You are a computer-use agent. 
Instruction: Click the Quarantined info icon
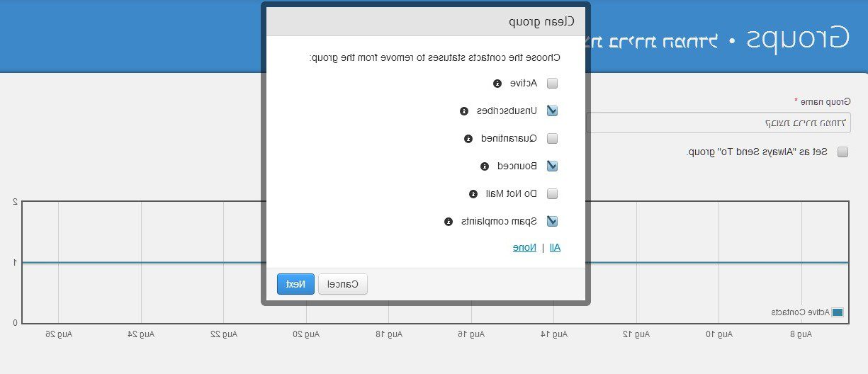(468, 138)
